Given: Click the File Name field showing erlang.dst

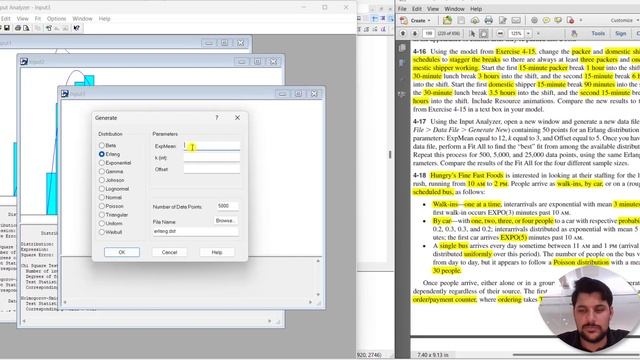Looking at the screenshot, I should 196,231.
